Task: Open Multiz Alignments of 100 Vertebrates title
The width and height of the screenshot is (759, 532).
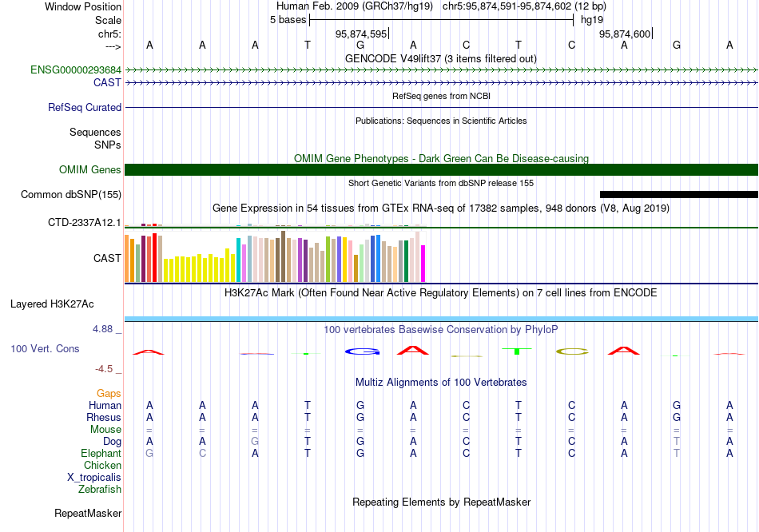Action: tap(441, 383)
